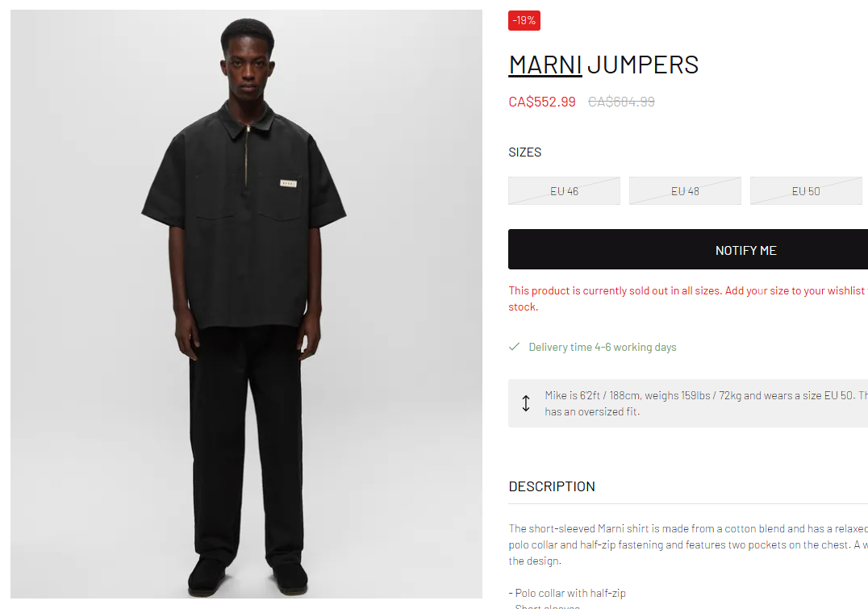Click the red sold-out notice text
This screenshot has height=609, width=868.
click(688, 298)
